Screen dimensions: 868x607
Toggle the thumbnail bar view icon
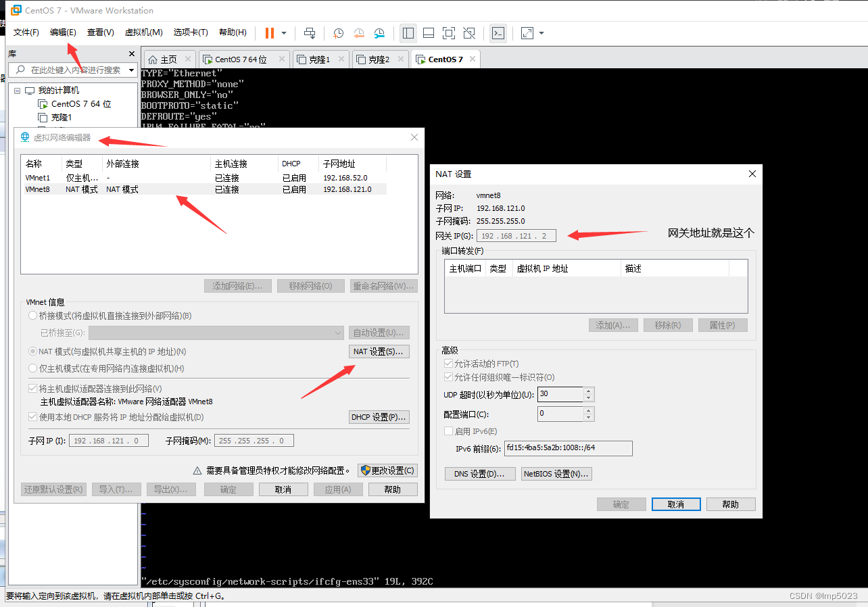(x=428, y=32)
